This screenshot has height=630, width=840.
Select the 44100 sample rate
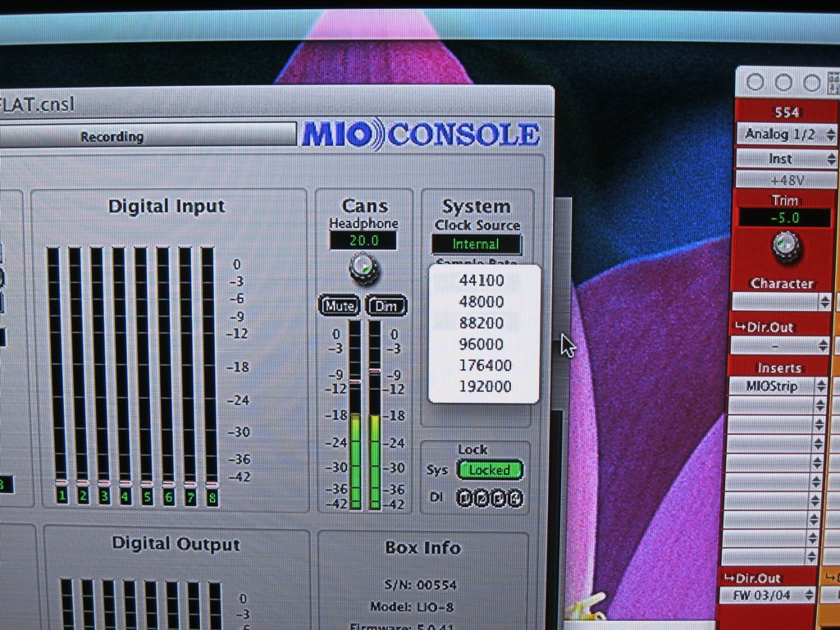(x=482, y=281)
